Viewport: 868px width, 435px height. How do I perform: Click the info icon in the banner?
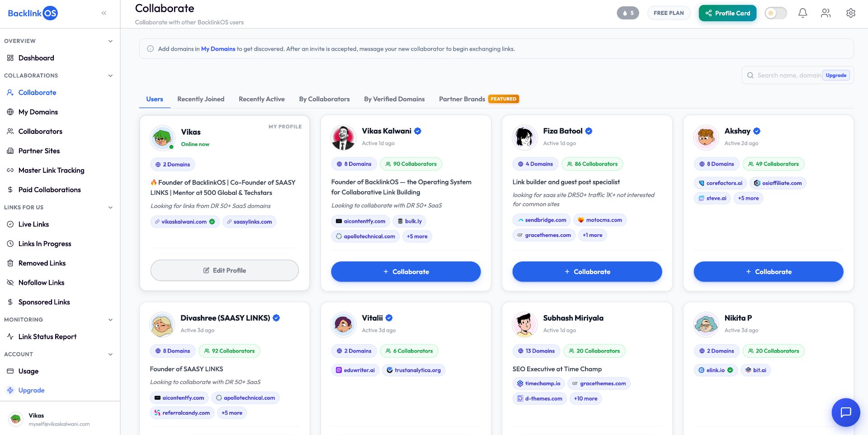pos(150,49)
